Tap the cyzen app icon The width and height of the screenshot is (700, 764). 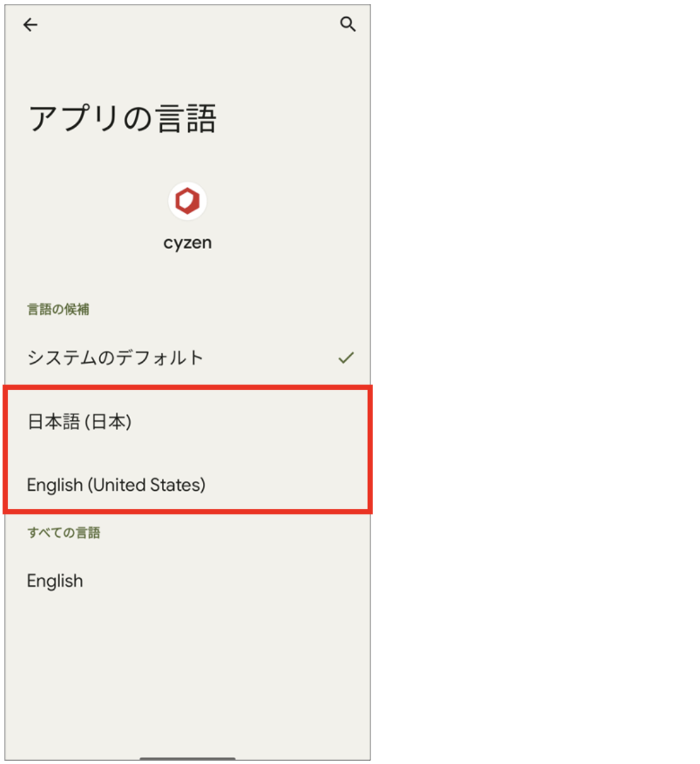point(187,201)
